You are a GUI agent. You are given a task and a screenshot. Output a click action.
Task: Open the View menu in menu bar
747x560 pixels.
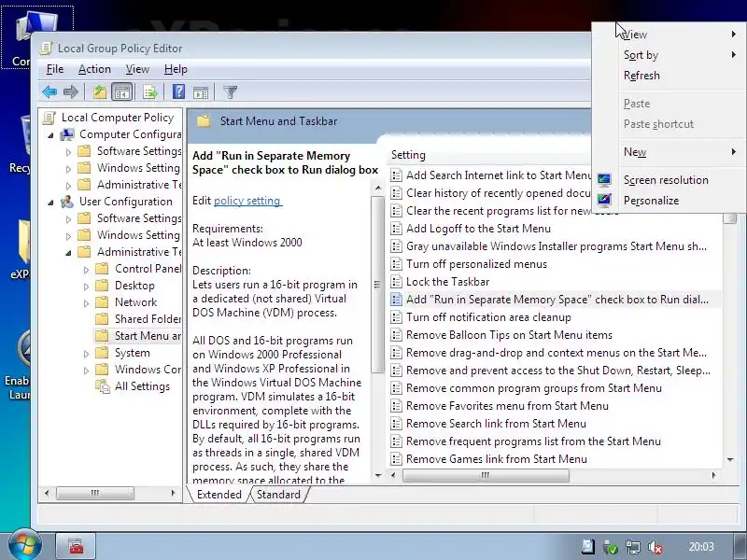click(x=137, y=69)
